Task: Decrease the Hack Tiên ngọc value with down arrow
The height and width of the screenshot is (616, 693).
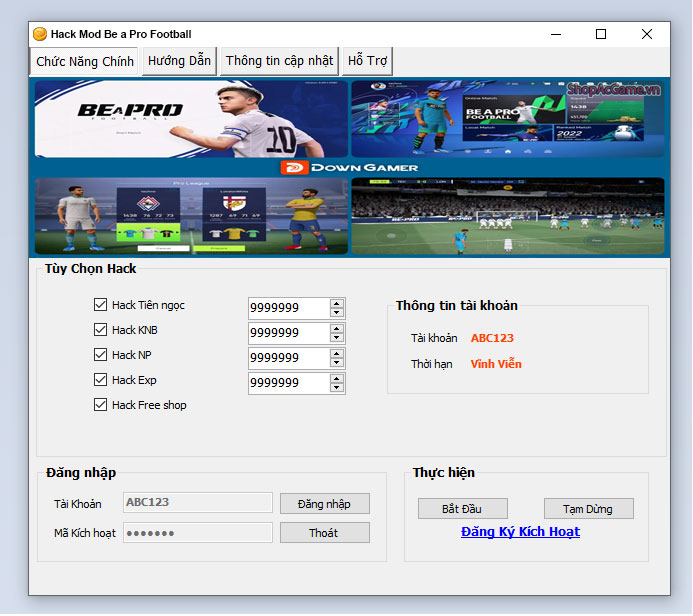Action: 337,312
